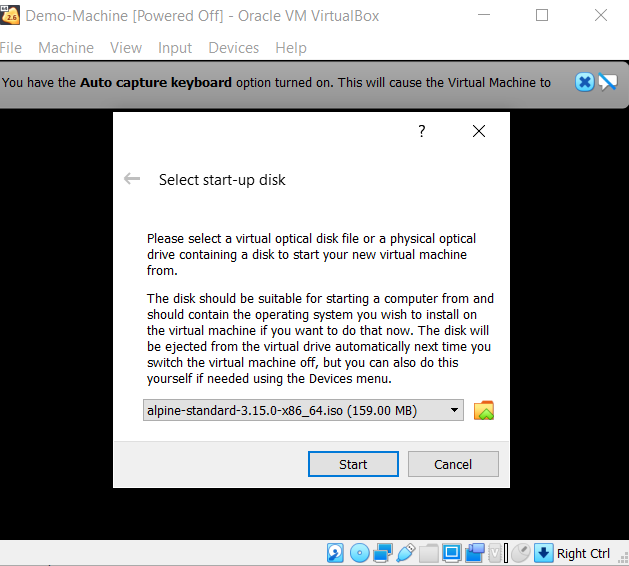The height and width of the screenshot is (566, 629).
Task: Dismiss the Auto capture keyboard notification
Action: [584, 82]
